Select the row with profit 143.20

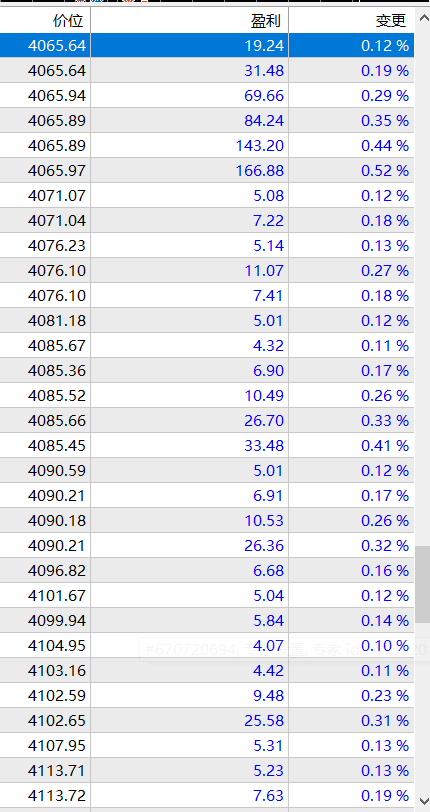(207, 146)
